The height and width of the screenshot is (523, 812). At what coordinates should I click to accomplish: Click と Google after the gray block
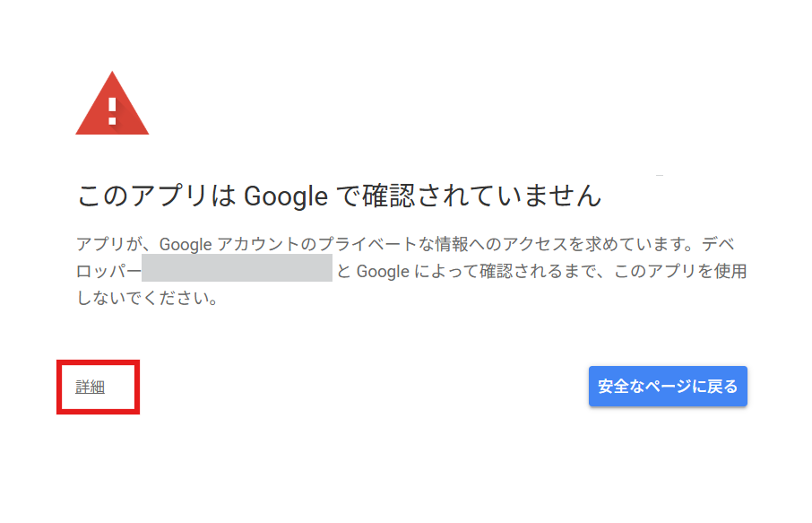tap(372, 271)
